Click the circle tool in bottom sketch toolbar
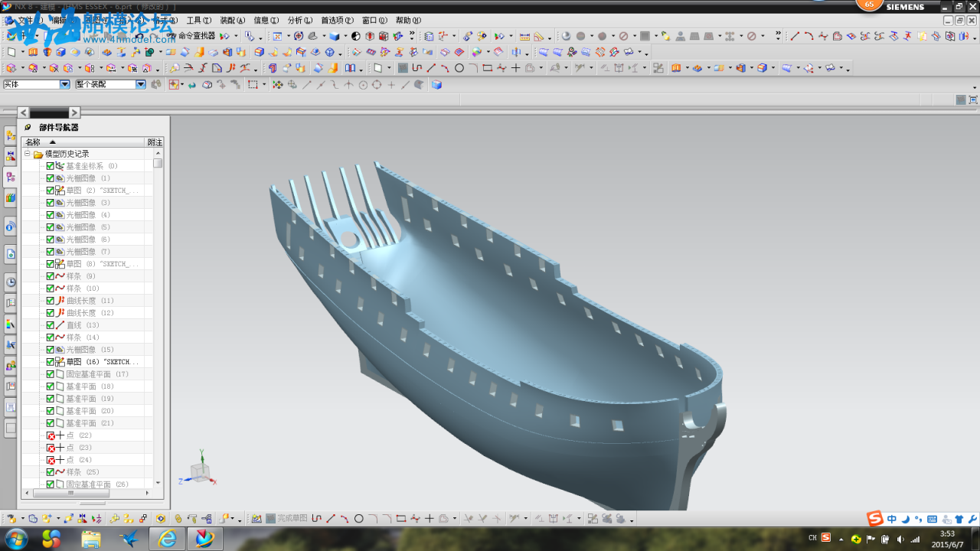Image resolution: width=980 pixels, height=551 pixels. pos(358,519)
